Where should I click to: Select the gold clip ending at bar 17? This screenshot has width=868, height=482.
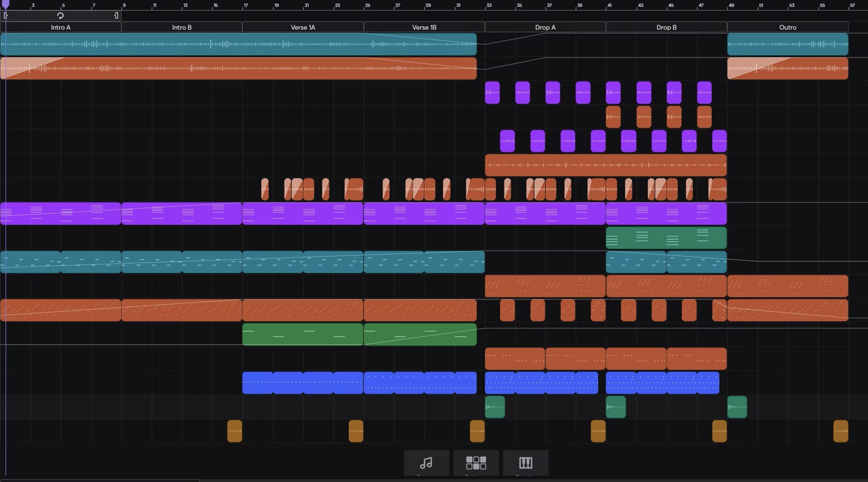[x=235, y=431]
